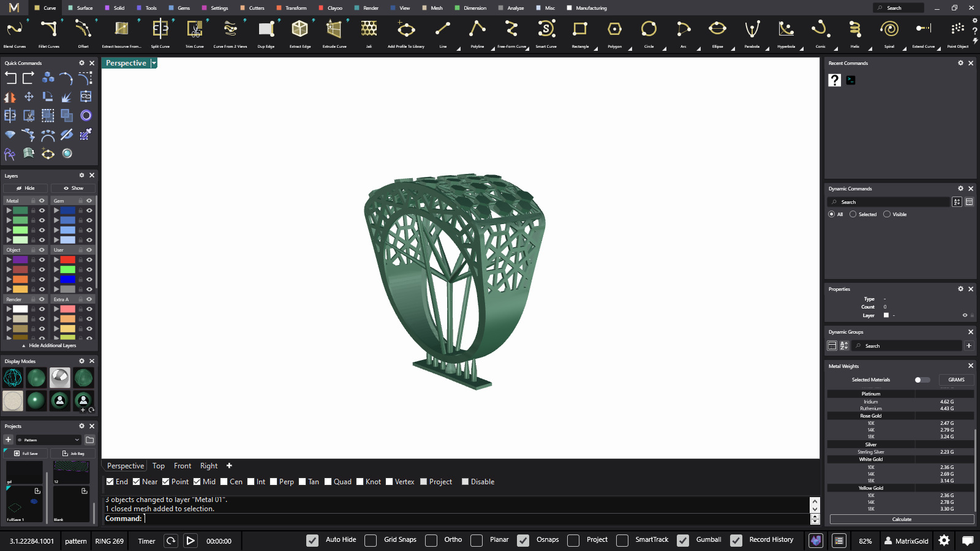Select the Extrude Curve tool
Image resolution: width=980 pixels, height=551 pixels.
point(334,32)
